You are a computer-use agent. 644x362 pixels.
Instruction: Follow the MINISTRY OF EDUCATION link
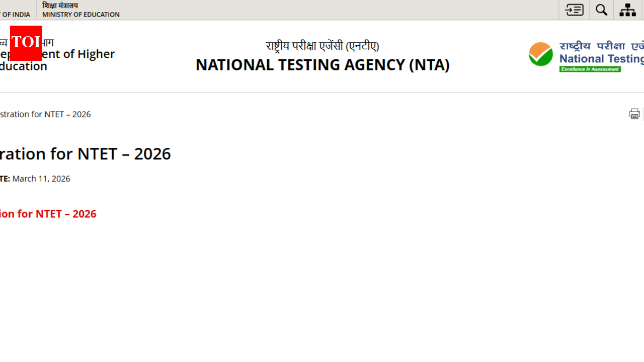point(80,15)
